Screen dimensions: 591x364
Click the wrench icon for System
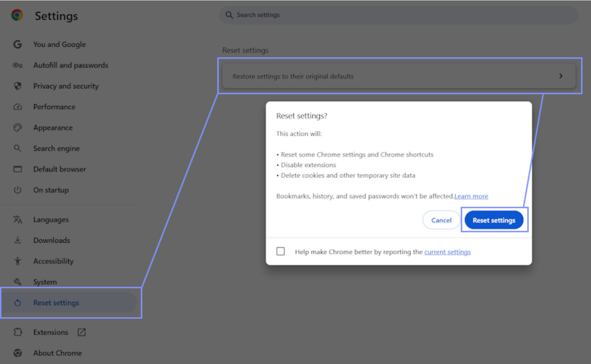point(18,282)
